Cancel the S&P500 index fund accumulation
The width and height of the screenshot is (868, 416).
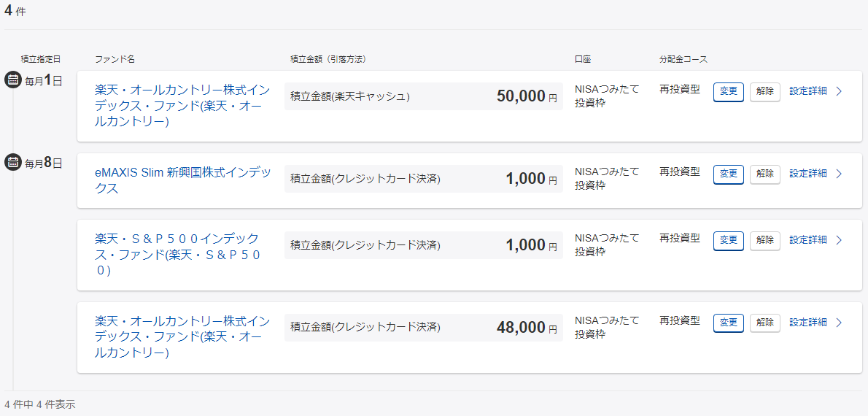(x=764, y=240)
